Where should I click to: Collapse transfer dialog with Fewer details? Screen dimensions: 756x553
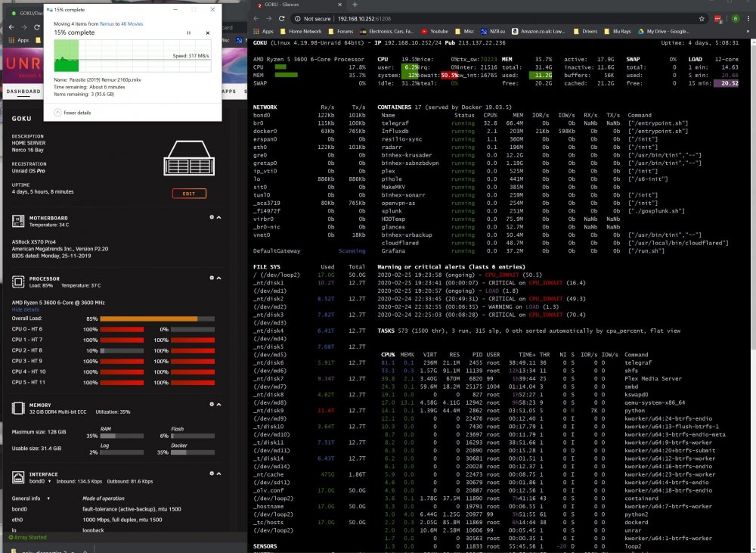(73, 113)
